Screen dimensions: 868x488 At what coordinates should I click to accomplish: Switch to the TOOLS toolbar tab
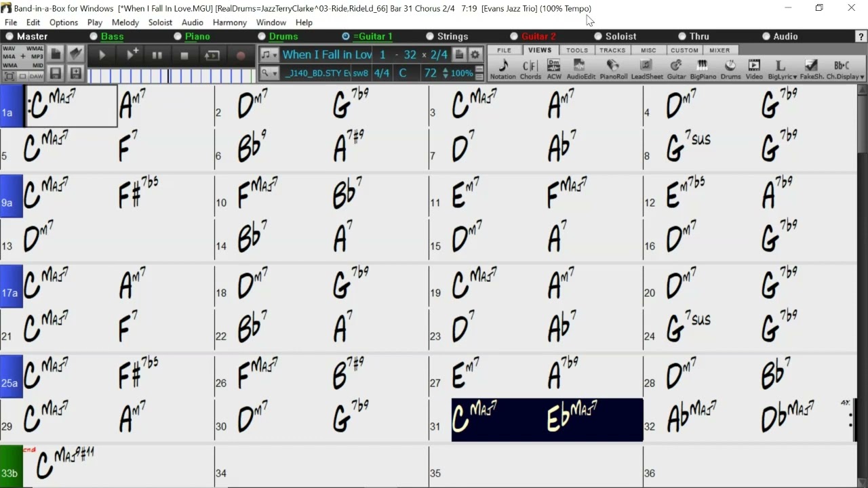pos(577,50)
